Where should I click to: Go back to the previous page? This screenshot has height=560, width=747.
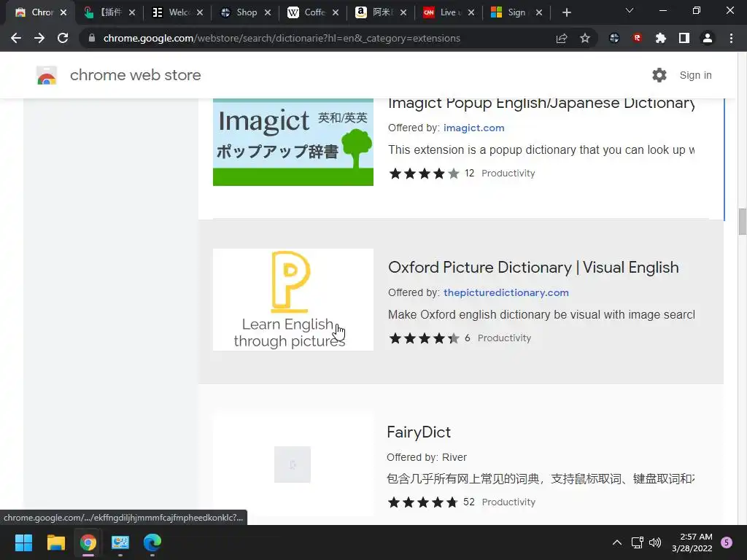click(x=16, y=38)
